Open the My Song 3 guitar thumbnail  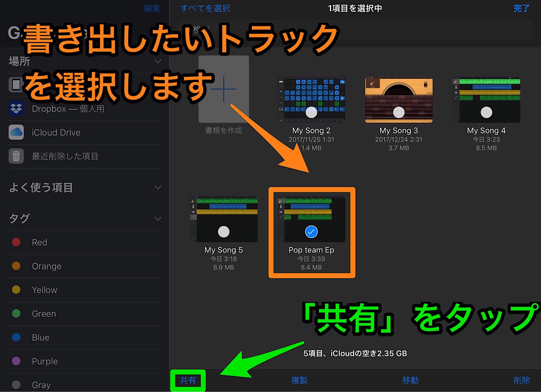click(399, 99)
